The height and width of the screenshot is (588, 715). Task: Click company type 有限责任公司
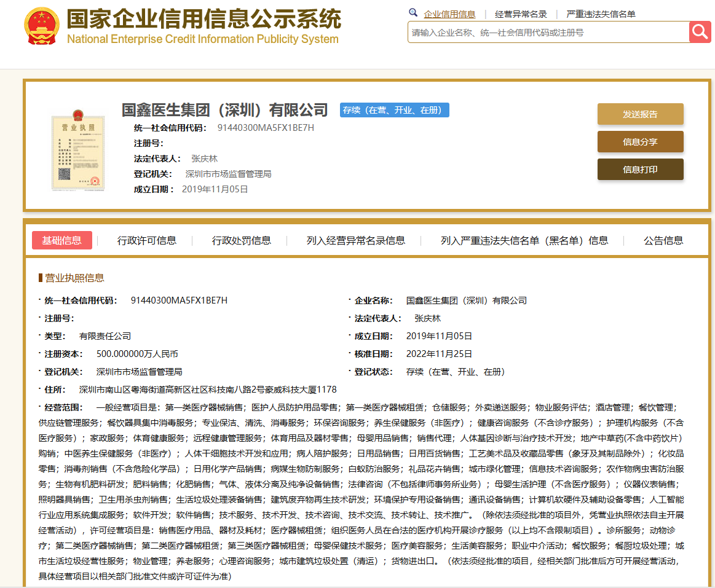click(105, 336)
